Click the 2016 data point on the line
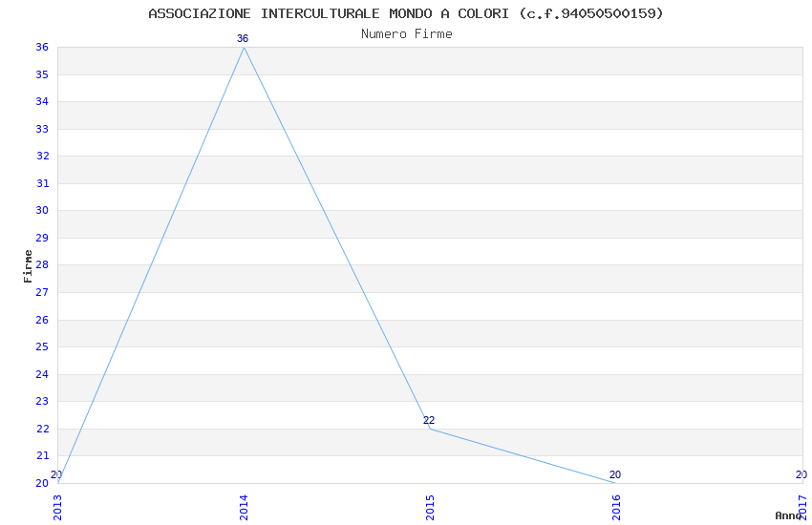The width and height of the screenshot is (812, 525). pos(616,483)
